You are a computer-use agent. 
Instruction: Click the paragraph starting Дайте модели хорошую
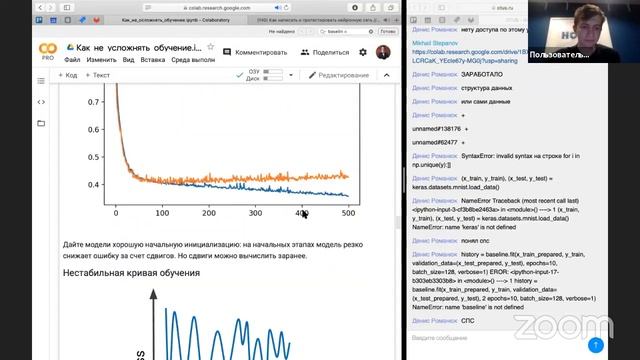[213, 250]
